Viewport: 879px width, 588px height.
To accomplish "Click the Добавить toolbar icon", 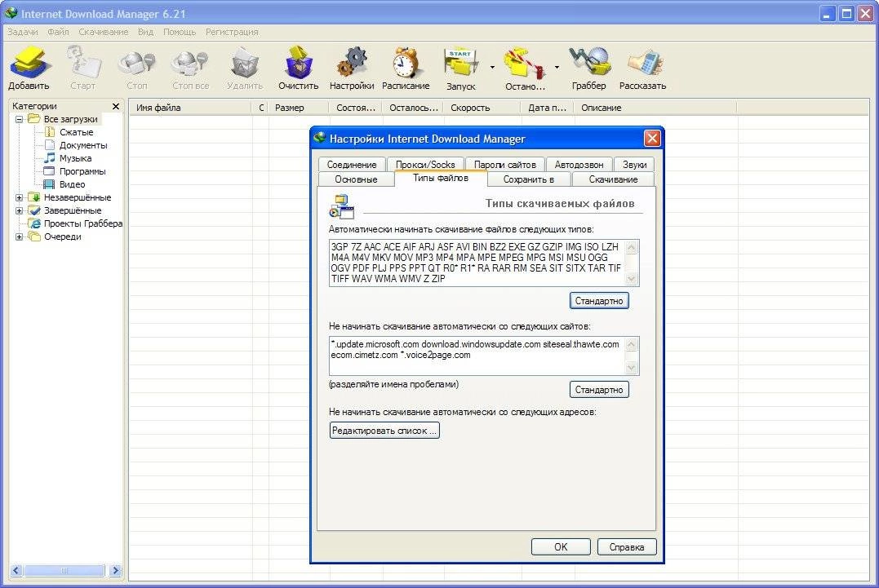I will [29, 68].
